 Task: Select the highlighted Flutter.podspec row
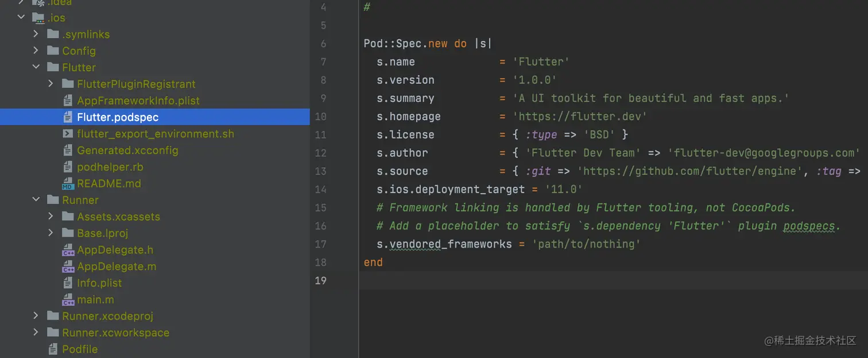[155, 117]
